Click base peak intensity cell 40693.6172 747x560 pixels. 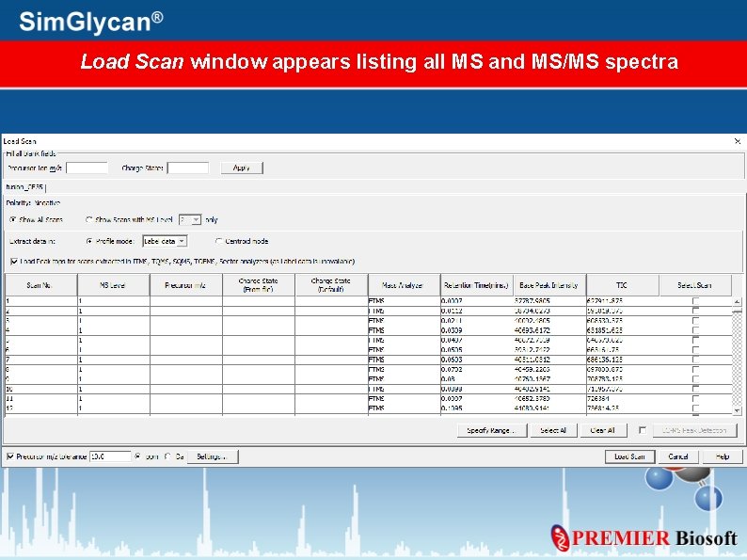(549, 330)
